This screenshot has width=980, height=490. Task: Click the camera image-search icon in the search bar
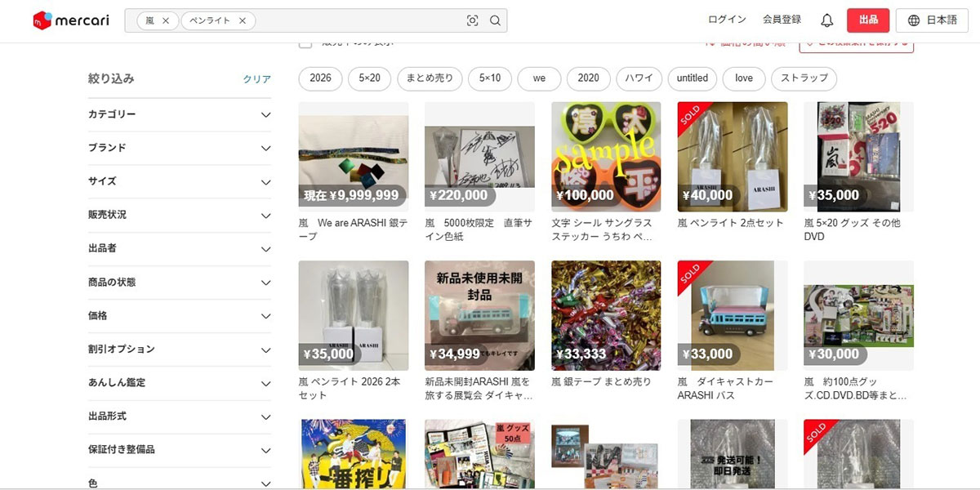coord(474,20)
